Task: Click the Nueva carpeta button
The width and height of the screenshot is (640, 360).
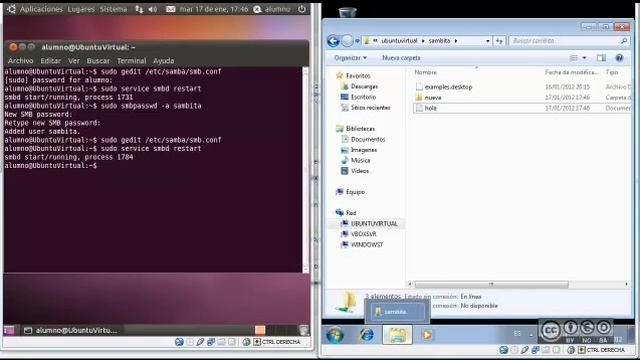Action: click(x=401, y=58)
